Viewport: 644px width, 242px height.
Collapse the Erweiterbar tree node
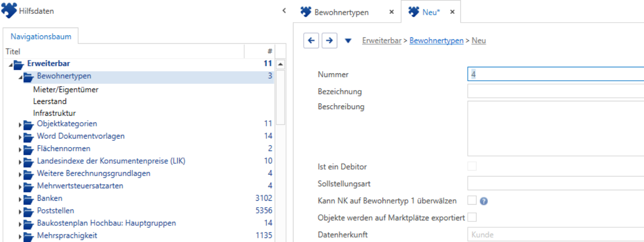(x=10, y=64)
